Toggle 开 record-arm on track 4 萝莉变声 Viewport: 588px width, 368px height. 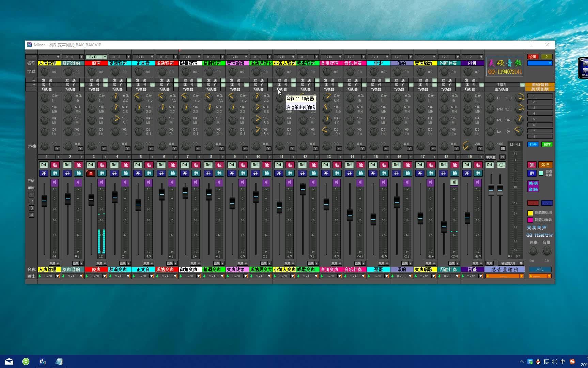[114, 174]
